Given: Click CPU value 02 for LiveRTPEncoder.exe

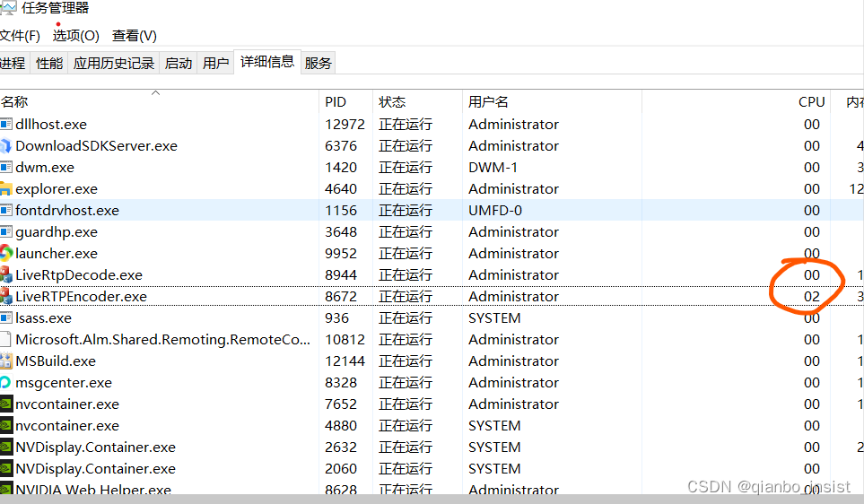Looking at the screenshot, I should coord(812,296).
